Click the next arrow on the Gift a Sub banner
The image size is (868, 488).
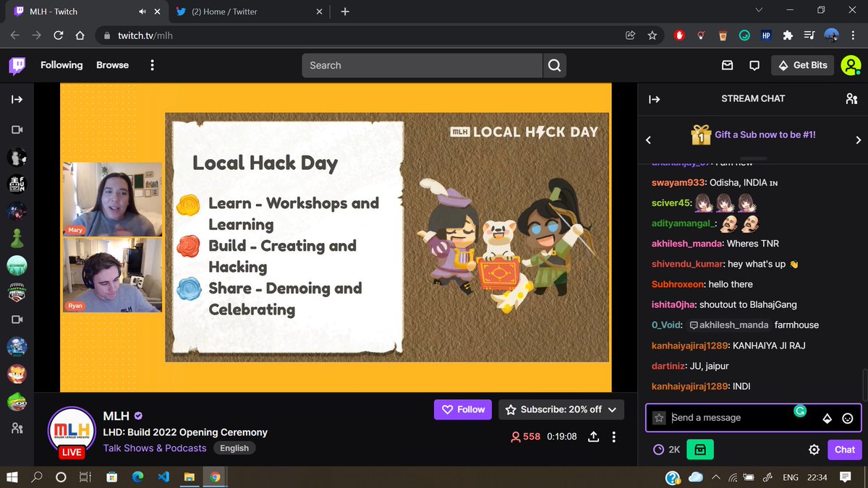[858, 140]
